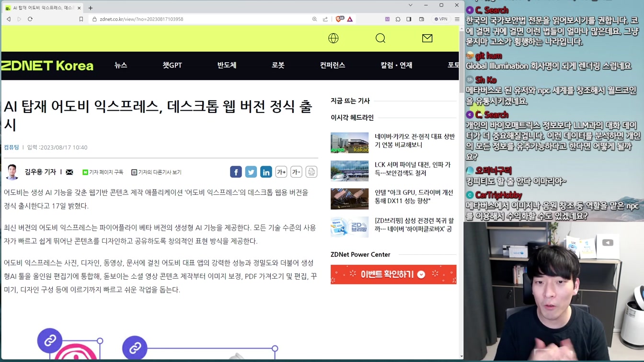Open the 반도체 menu
This screenshot has width=644, height=362.
227,65
